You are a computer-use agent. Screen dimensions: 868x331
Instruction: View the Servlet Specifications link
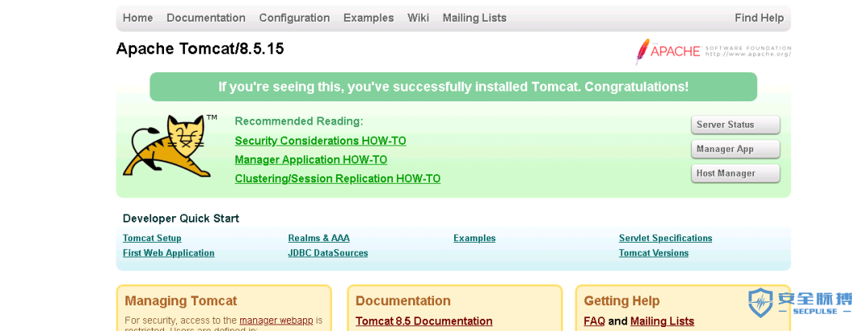[665, 238]
